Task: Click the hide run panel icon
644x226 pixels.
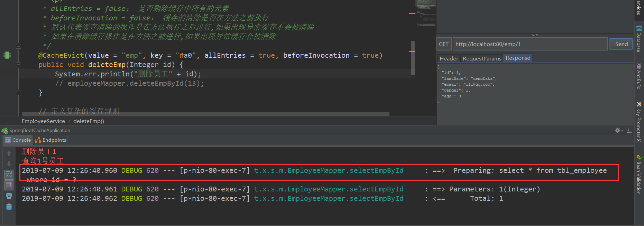Action: coord(629,130)
